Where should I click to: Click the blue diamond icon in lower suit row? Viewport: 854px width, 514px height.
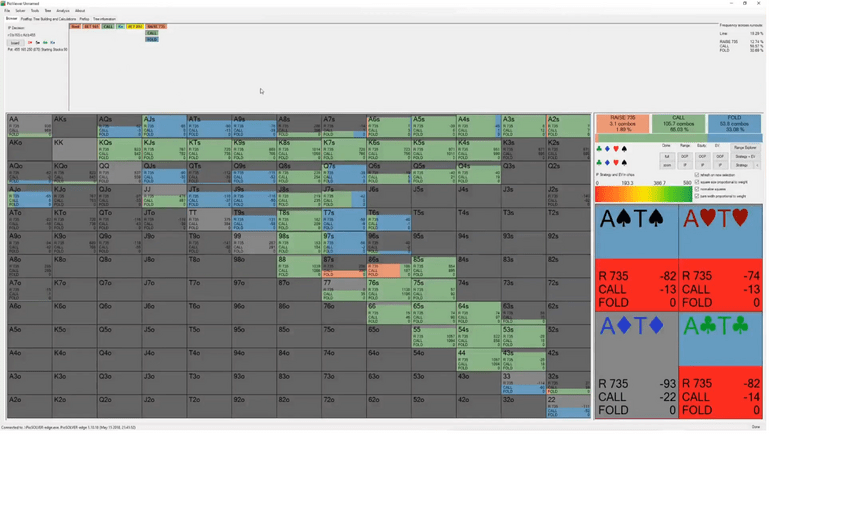pyautogui.click(x=607, y=162)
